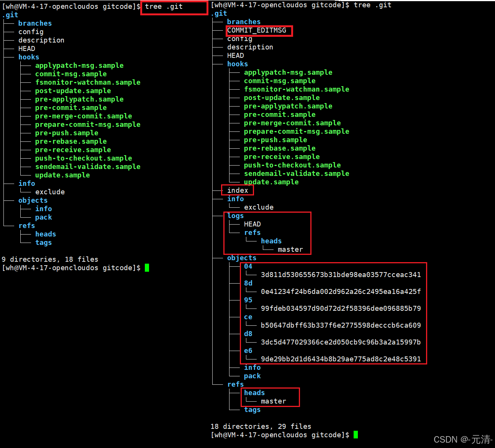Click green cursor in left terminal prompt
Image resolution: width=495 pixels, height=448 pixels.
coord(147,268)
